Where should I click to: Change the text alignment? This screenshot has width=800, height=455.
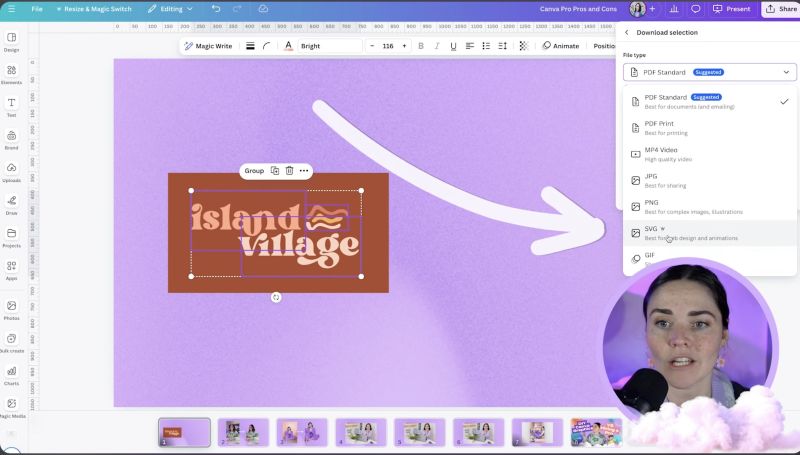[x=470, y=46]
